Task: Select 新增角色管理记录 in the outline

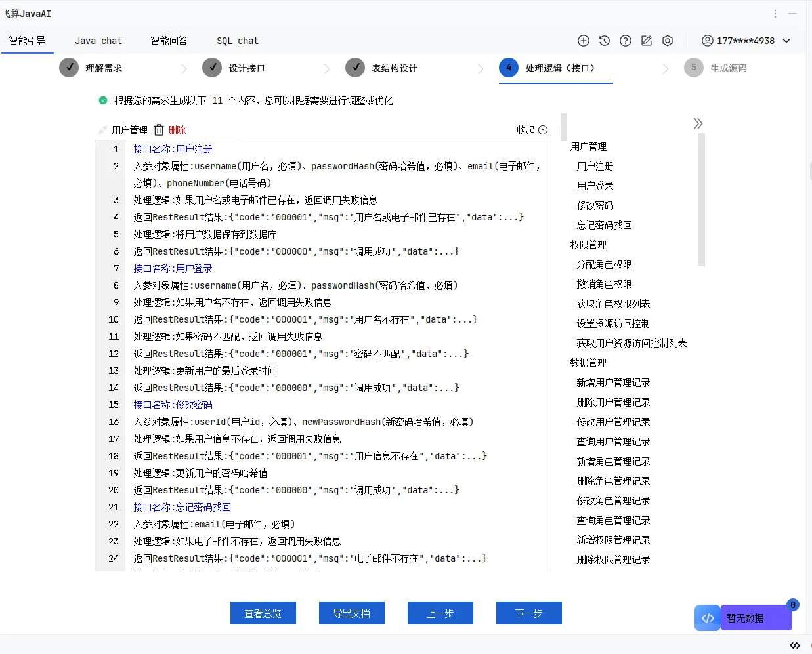Action: [x=614, y=461]
